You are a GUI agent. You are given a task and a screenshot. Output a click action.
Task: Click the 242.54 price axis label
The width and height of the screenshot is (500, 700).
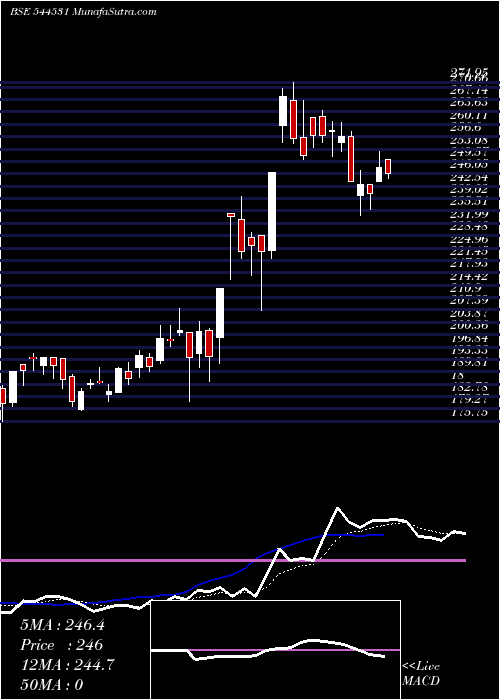[469, 178]
